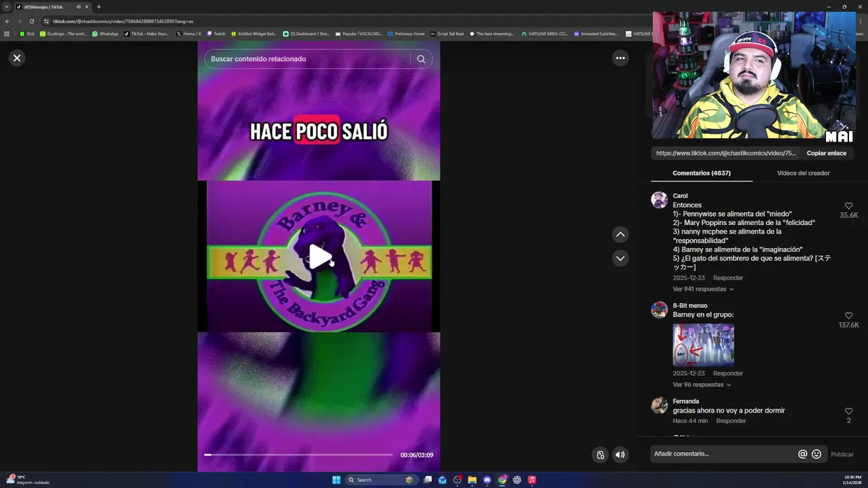Open Fernanda's profile avatar
868x488 pixels.
point(659,405)
